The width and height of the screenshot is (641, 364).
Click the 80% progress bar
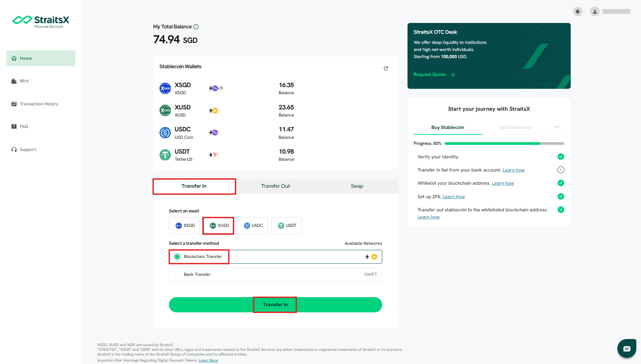pos(504,144)
